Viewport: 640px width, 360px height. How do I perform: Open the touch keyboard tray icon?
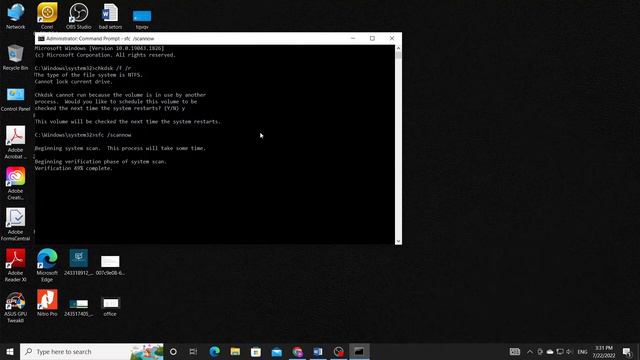[x=515, y=351]
